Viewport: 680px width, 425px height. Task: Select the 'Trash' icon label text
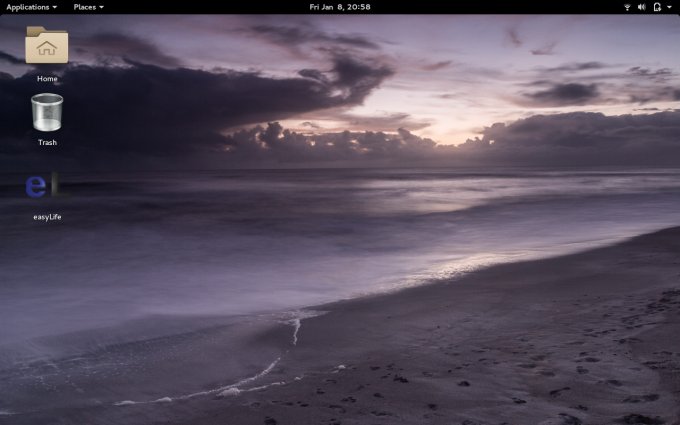(47, 143)
